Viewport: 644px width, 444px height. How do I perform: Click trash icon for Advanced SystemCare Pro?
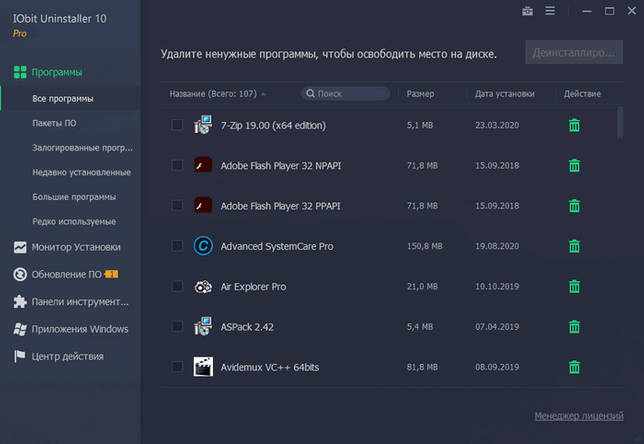click(574, 246)
